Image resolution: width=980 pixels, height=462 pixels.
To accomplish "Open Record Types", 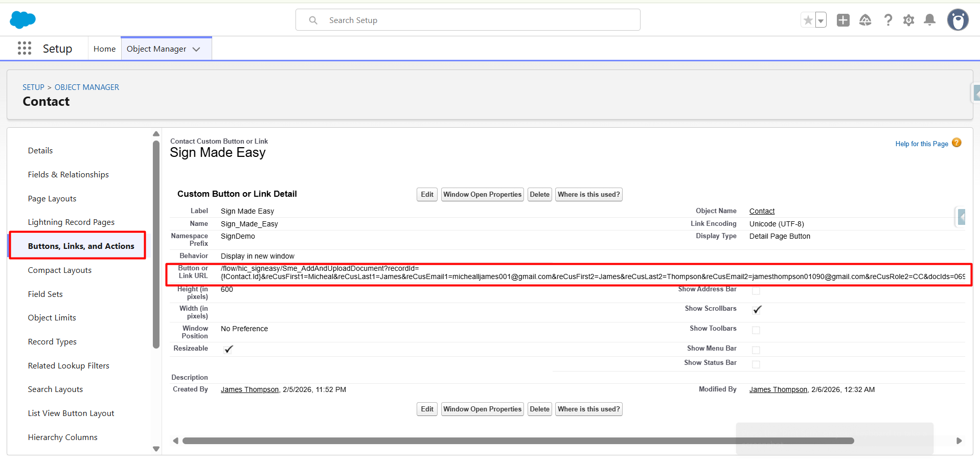I will pos(52,342).
